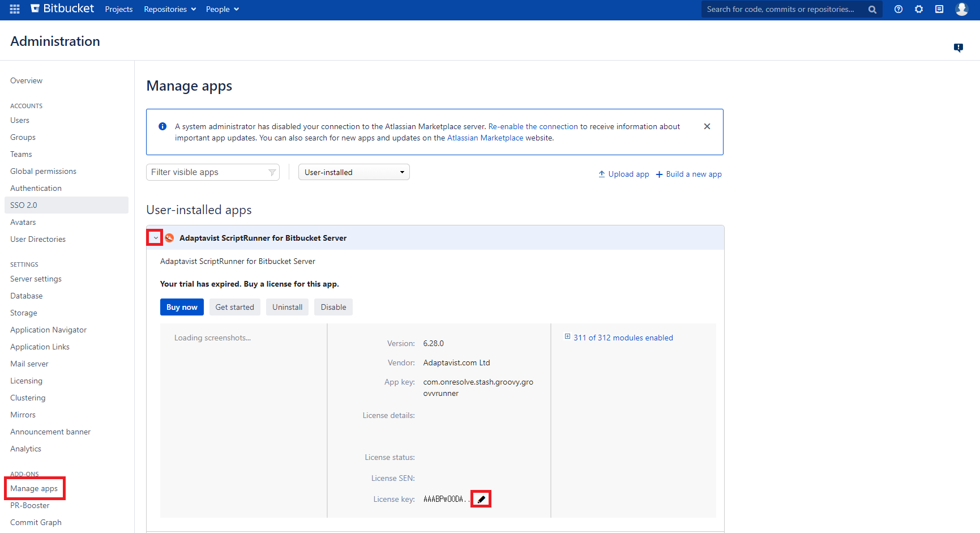Select the version value 6.28.0
The image size is (980, 533).
[434, 343]
